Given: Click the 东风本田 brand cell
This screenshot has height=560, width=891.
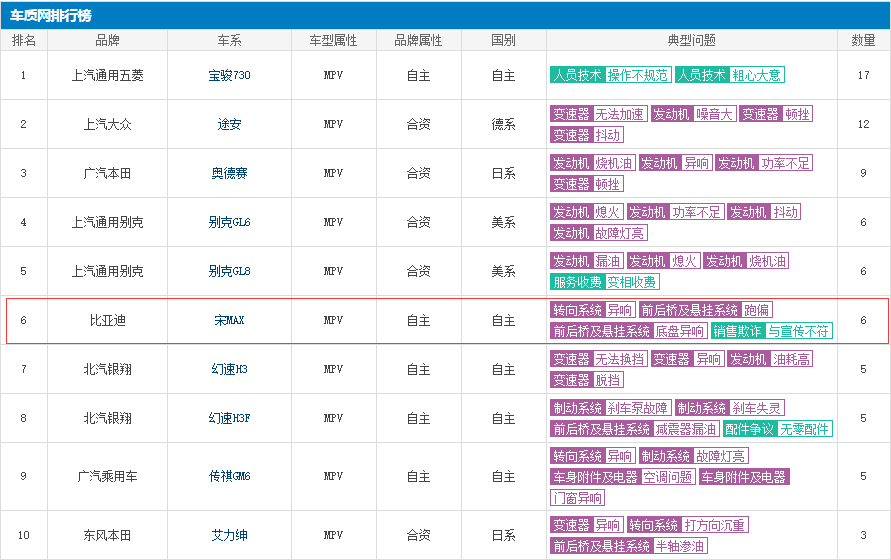Looking at the screenshot, I should point(107,535).
